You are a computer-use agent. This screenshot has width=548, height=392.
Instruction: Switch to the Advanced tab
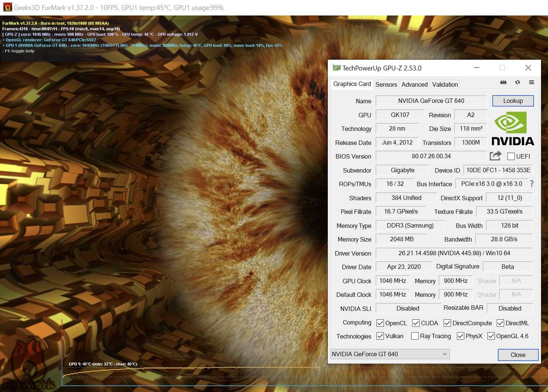pos(415,84)
